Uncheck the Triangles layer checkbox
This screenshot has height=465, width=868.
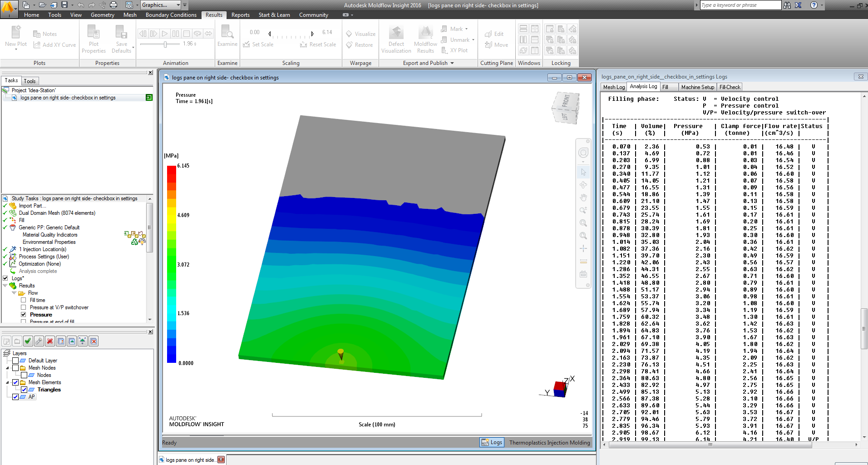[24, 390]
